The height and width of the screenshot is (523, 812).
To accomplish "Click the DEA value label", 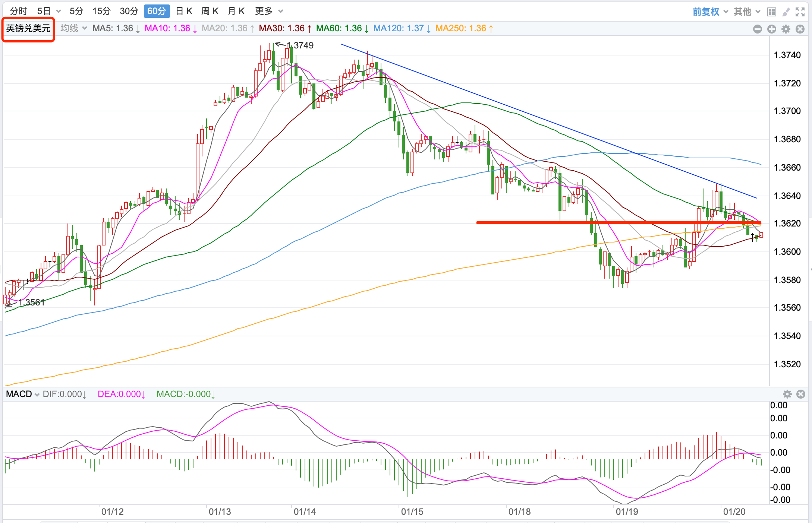I will pyautogui.click(x=122, y=394).
